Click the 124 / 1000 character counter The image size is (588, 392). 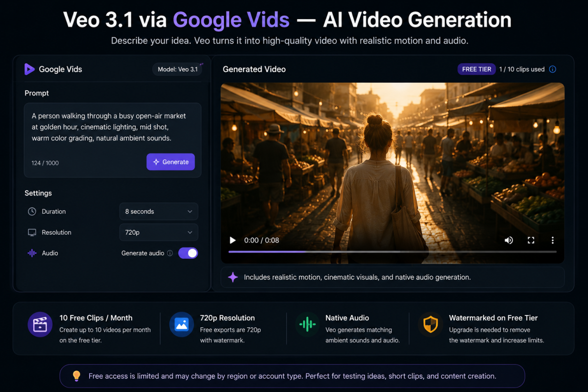click(x=45, y=163)
